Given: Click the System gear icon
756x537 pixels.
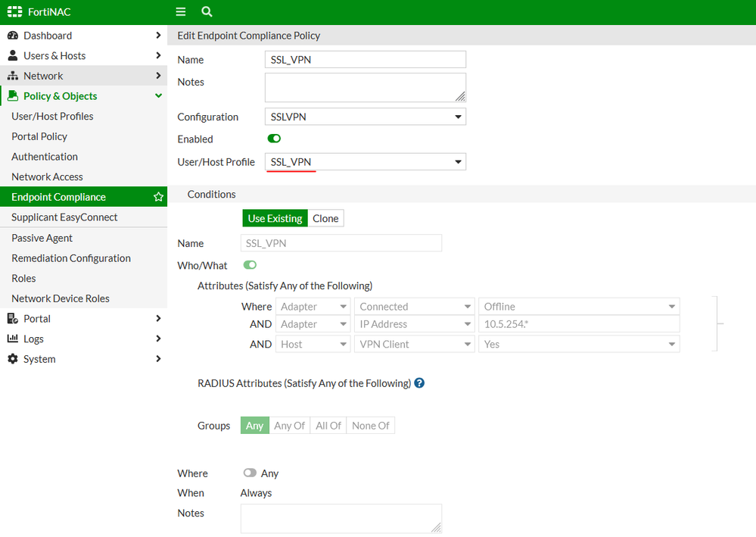Looking at the screenshot, I should pyautogui.click(x=13, y=359).
